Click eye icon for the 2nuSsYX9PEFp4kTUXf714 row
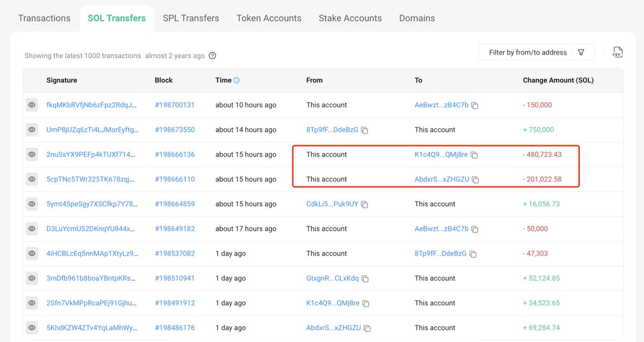 (x=32, y=155)
